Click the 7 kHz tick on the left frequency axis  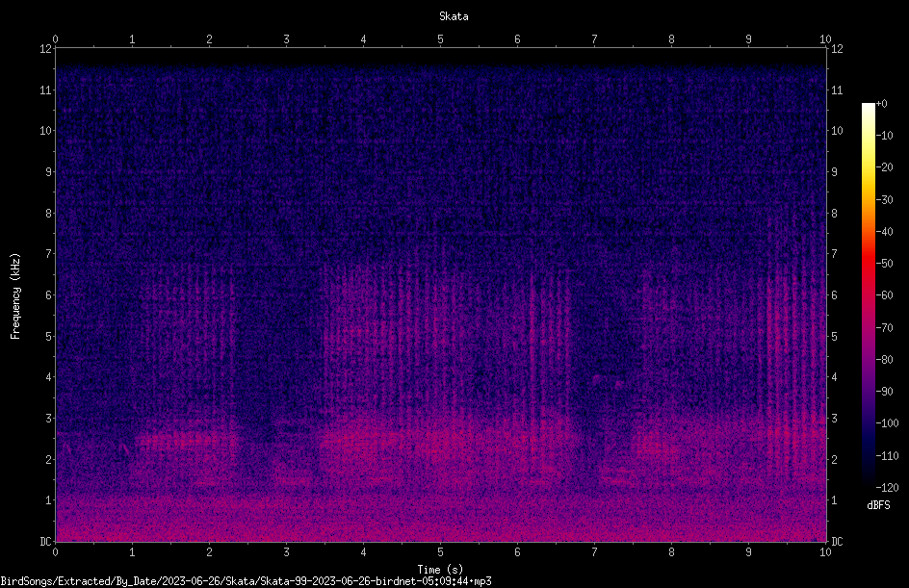point(48,254)
